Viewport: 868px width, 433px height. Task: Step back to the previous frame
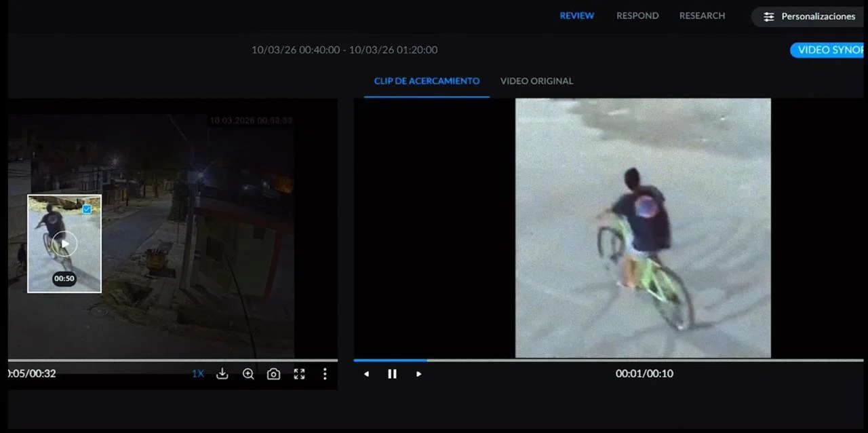pos(366,374)
